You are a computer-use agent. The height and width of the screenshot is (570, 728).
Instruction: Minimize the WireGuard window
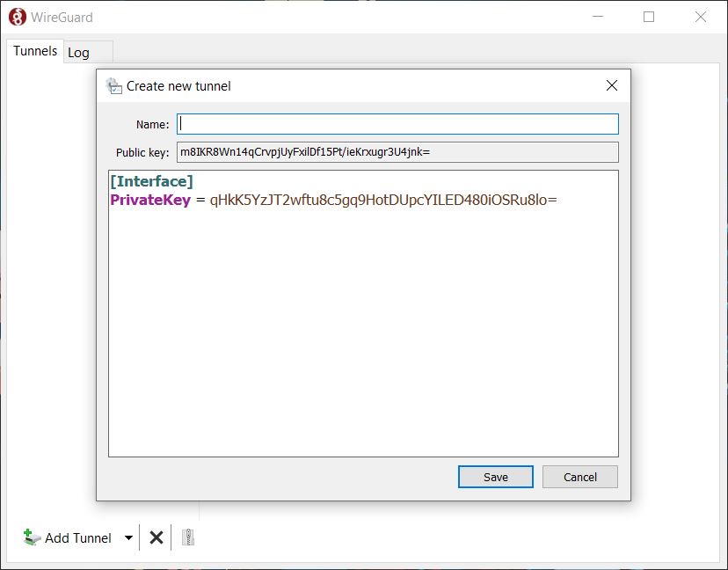coord(598,17)
